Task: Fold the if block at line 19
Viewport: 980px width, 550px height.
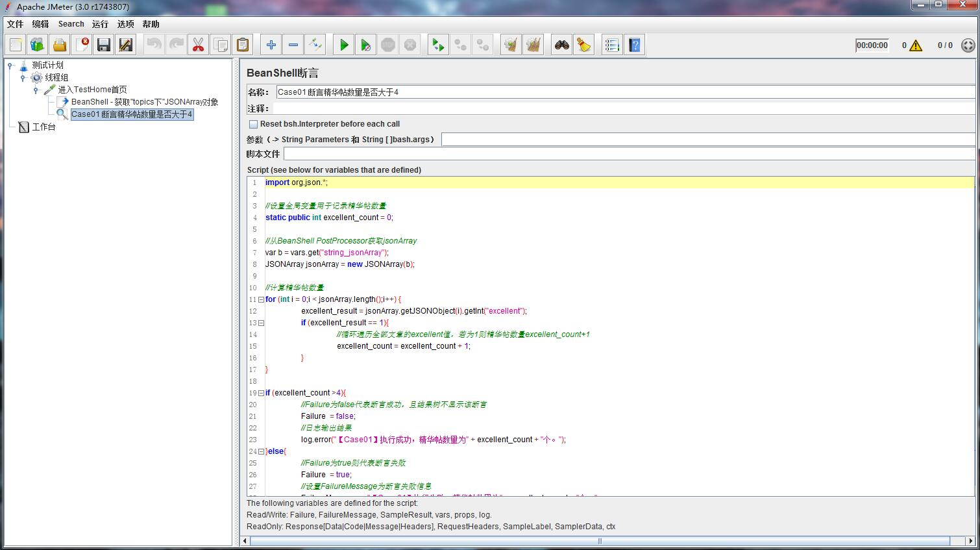Action: point(261,393)
